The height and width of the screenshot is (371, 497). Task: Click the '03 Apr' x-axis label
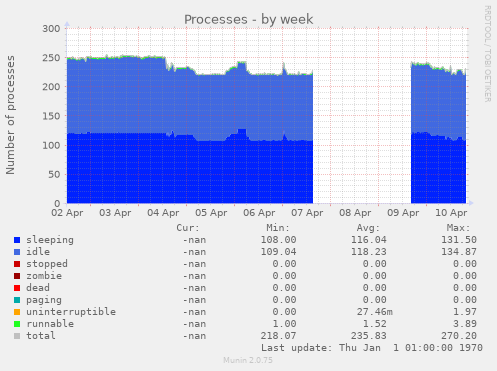pos(115,213)
